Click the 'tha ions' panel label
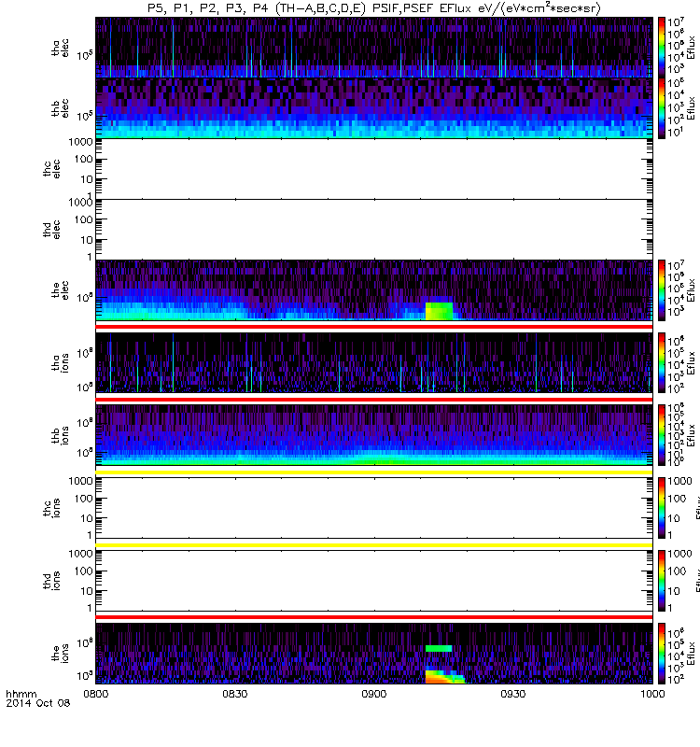Viewport: 700px width, 747px height. point(60,362)
